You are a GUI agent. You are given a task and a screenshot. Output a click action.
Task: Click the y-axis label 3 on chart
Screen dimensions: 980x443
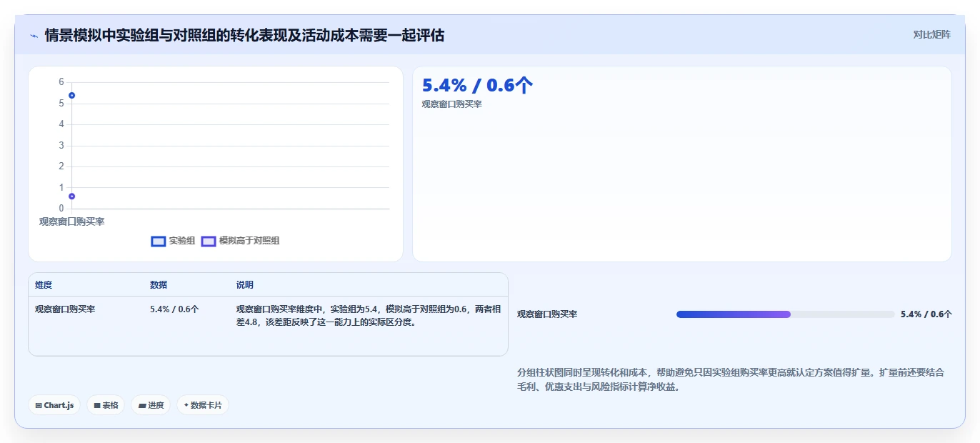click(x=61, y=146)
